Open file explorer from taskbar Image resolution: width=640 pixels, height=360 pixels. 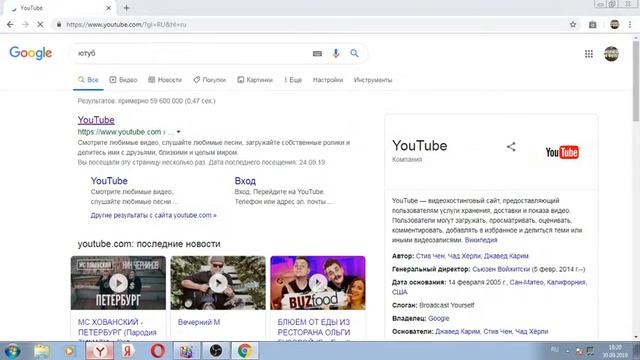(42, 351)
